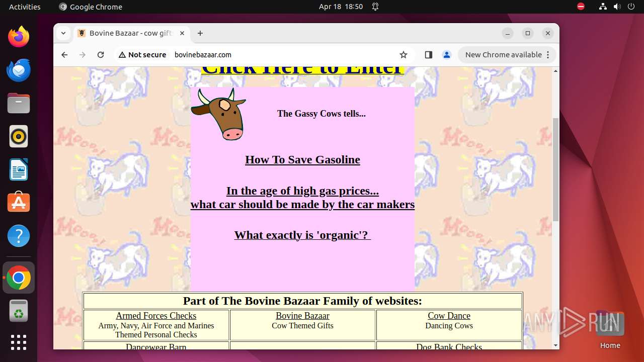Click 'Themed Personal Checks' text
The height and width of the screenshot is (362, 644).
pos(156,335)
